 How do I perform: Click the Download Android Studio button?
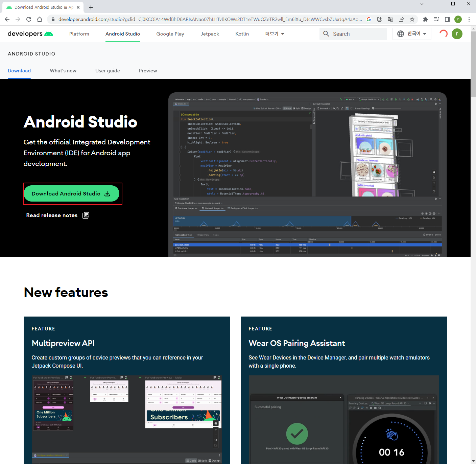tap(71, 194)
